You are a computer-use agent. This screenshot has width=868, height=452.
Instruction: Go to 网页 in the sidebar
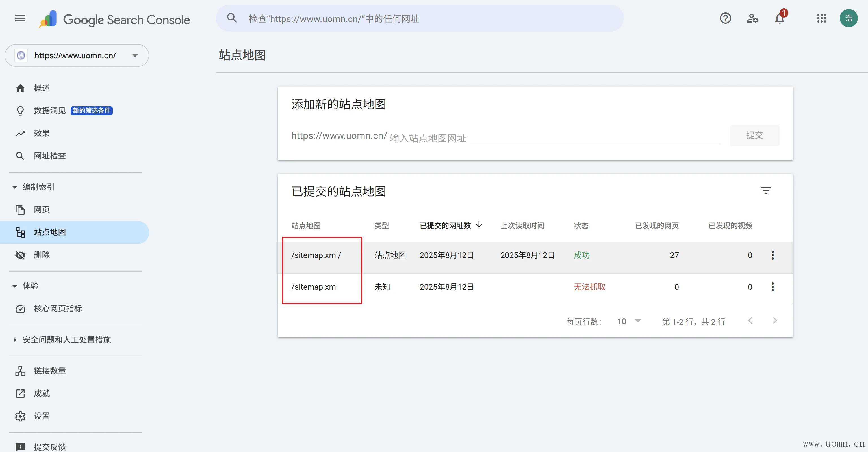[42, 210]
